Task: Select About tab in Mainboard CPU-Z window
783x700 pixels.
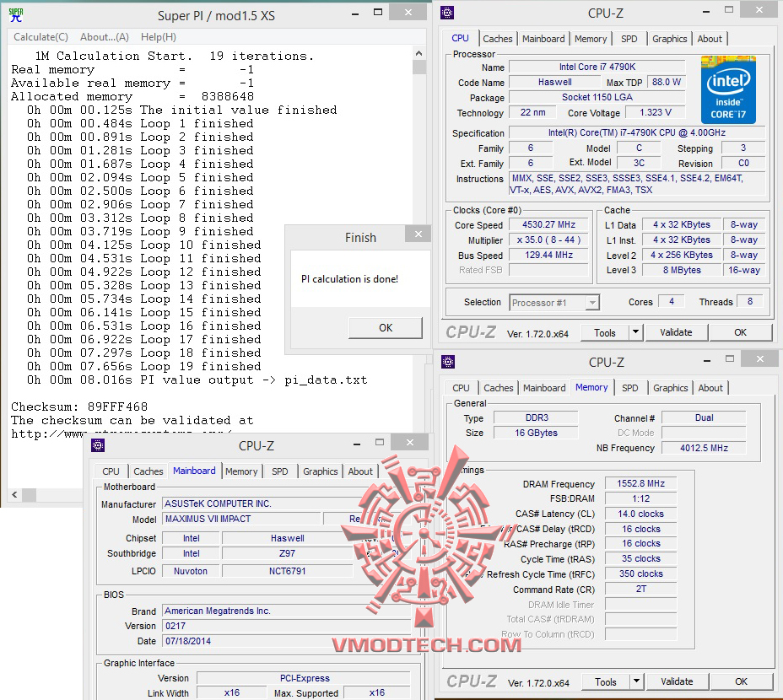Action: click(360, 471)
